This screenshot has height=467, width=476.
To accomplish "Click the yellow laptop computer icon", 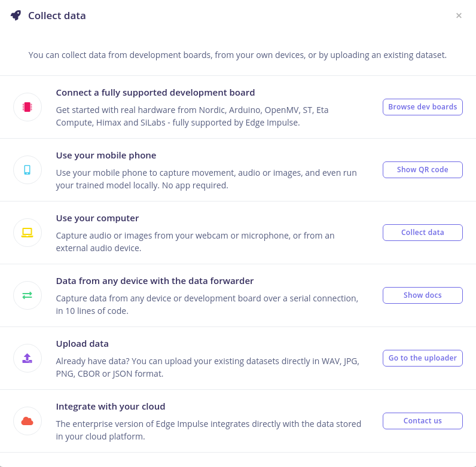I will tap(28, 233).
